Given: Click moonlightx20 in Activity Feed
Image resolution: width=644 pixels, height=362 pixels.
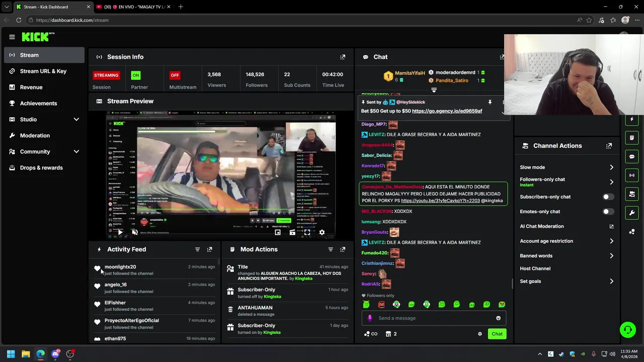Looking at the screenshot, I should 120,267.
